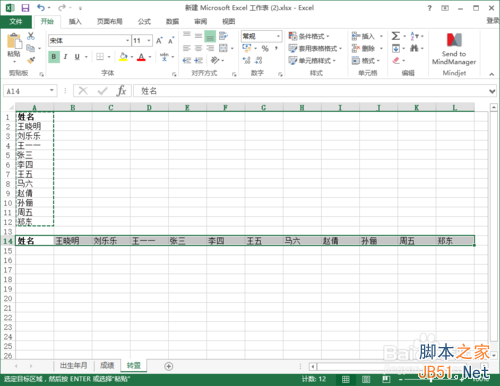
Task: Open the font size dropdown
Action: 149,41
